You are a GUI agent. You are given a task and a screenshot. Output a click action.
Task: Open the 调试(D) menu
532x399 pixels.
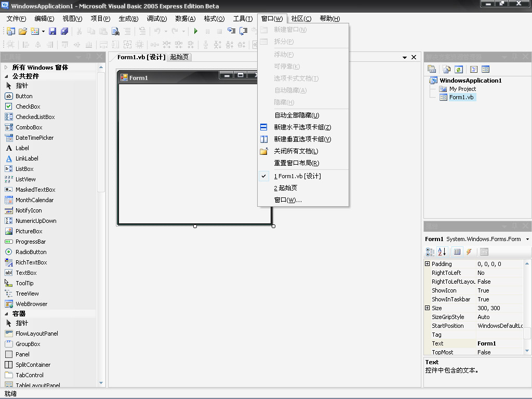pyautogui.click(x=157, y=19)
